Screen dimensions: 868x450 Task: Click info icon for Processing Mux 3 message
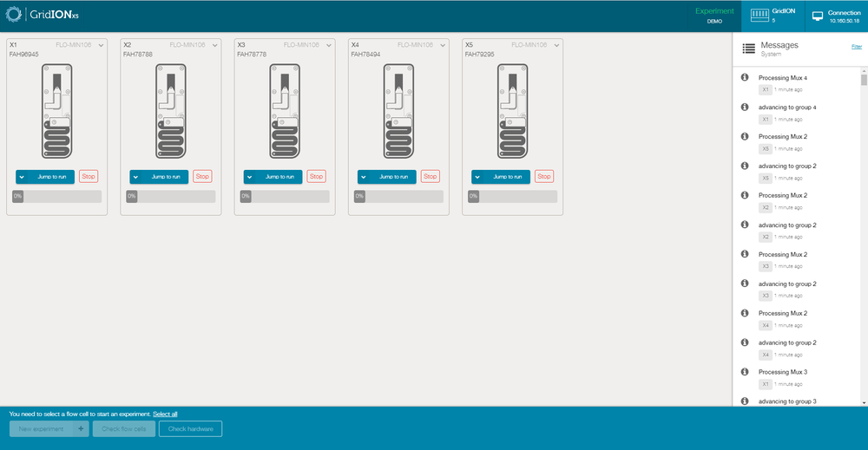pos(745,371)
